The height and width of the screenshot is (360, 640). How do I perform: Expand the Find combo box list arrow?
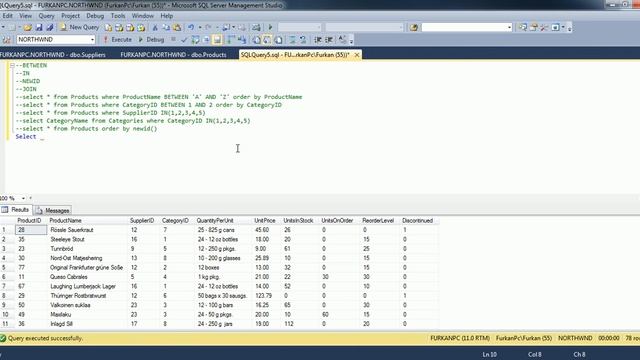point(509,27)
